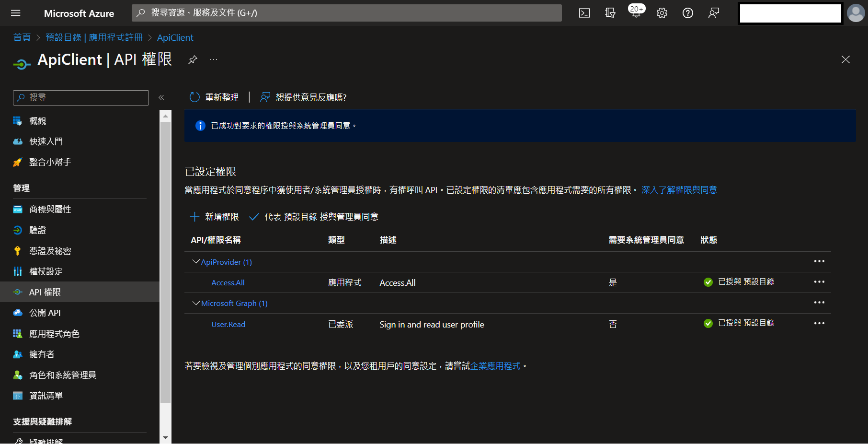Screen dimensions: 868x445
Task: Open 應用程式角色 in the sidebar
Action: (x=54, y=333)
